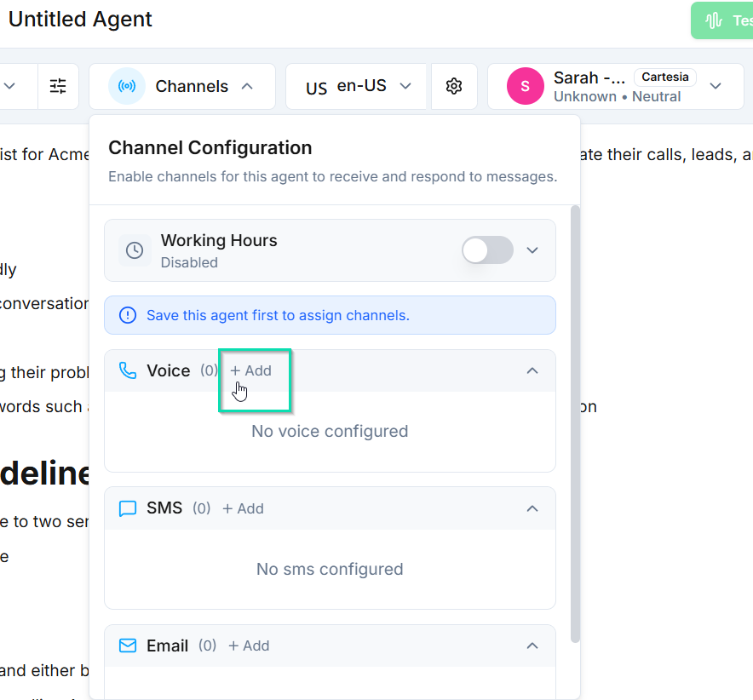This screenshot has height=700, width=753.
Task: Click the Voice phone icon
Action: [x=128, y=370]
